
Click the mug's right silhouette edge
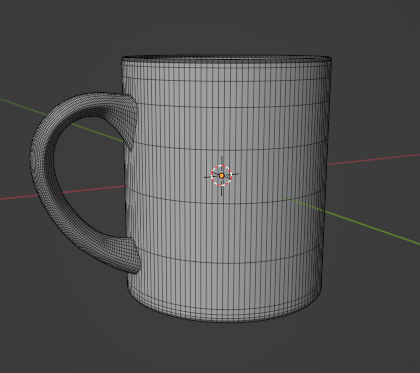point(328,173)
